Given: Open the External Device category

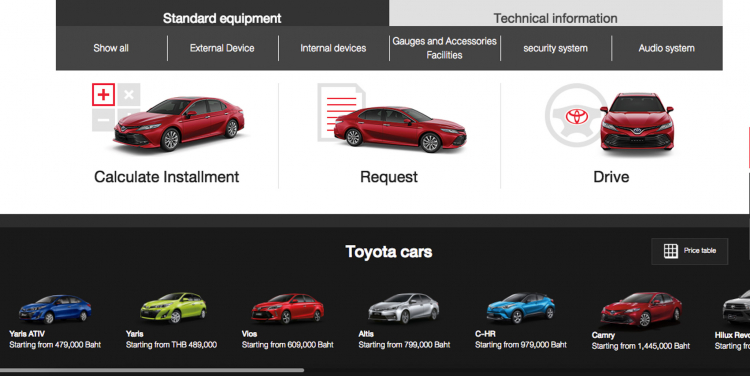Looking at the screenshot, I should pos(222,48).
